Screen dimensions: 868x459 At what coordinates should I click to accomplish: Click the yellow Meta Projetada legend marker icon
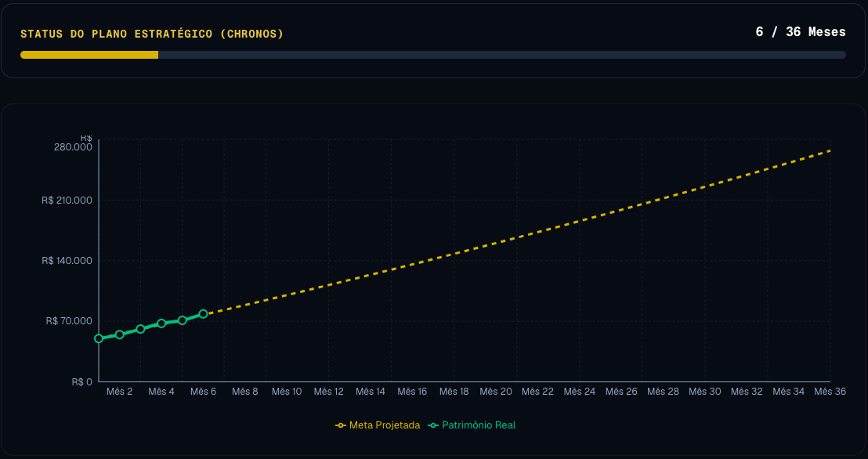(341, 425)
